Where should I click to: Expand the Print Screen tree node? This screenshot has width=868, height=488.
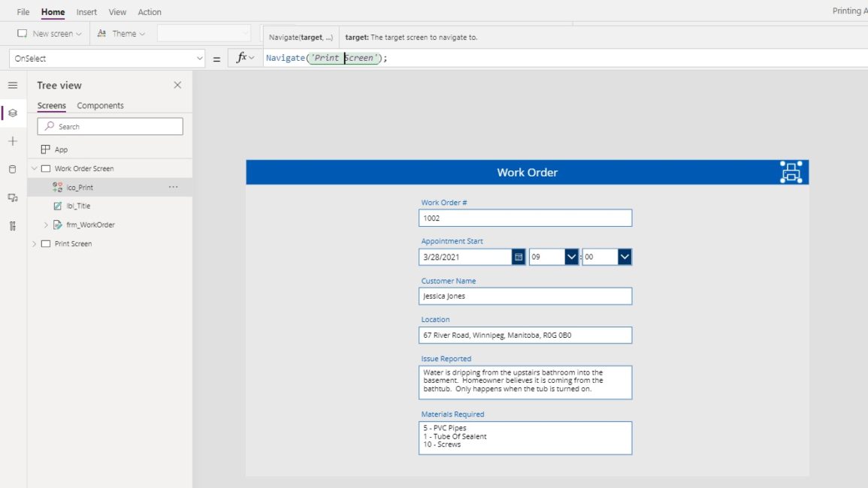click(34, 244)
